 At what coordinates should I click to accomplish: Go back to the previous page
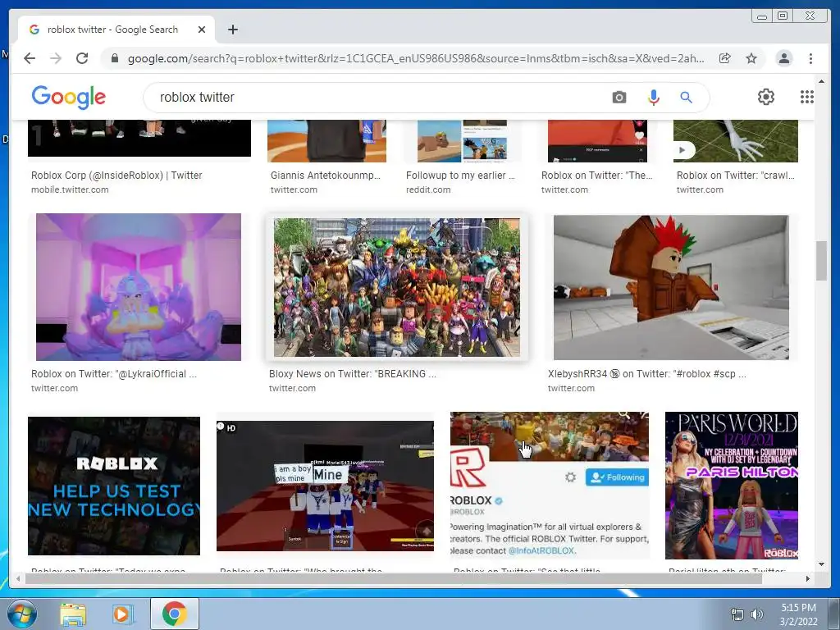[30, 58]
